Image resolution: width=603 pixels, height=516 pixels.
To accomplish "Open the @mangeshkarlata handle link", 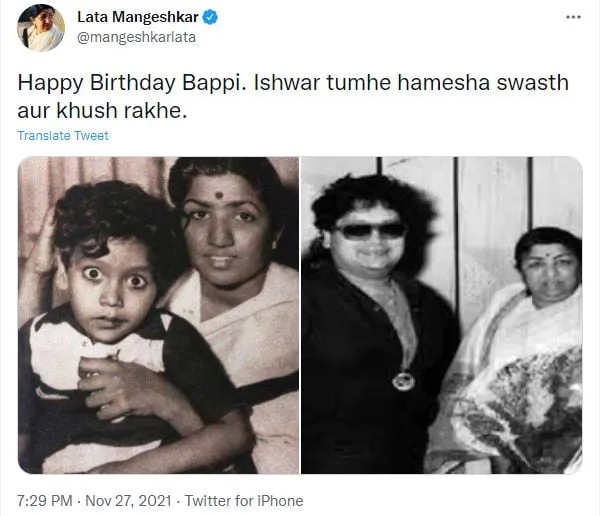I will click(x=137, y=37).
